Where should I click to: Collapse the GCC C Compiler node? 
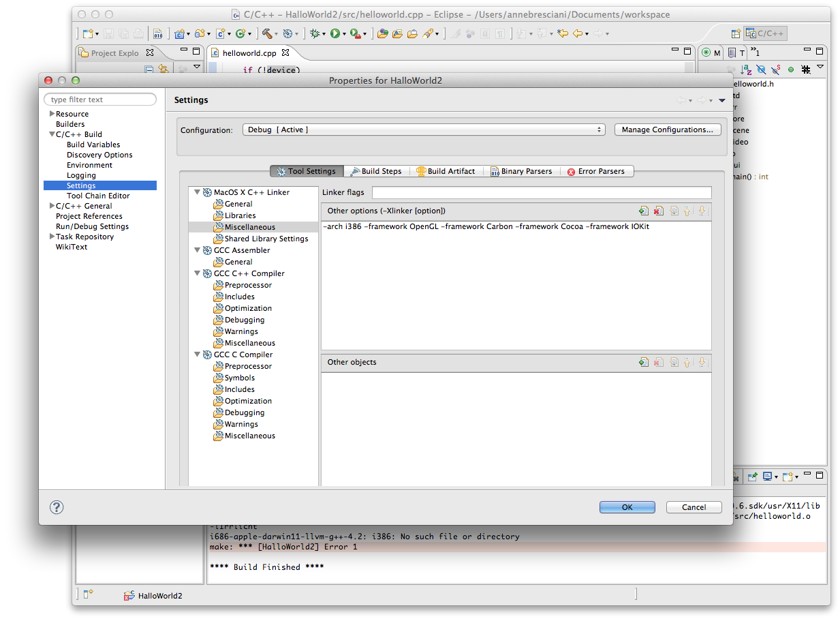[x=197, y=354]
